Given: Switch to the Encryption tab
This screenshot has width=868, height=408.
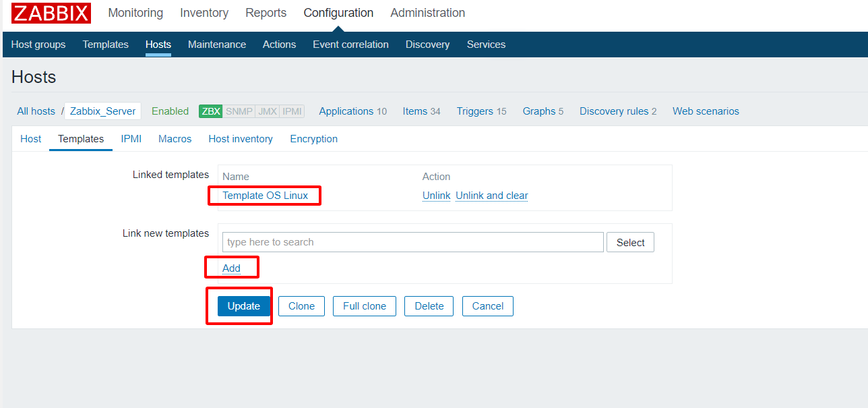Looking at the screenshot, I should pos(314,139).
